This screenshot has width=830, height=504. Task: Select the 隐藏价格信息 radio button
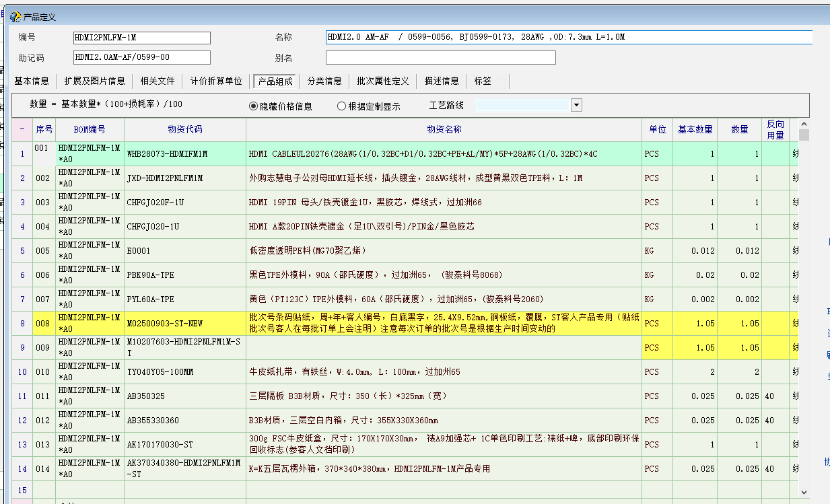coord(254,106)
